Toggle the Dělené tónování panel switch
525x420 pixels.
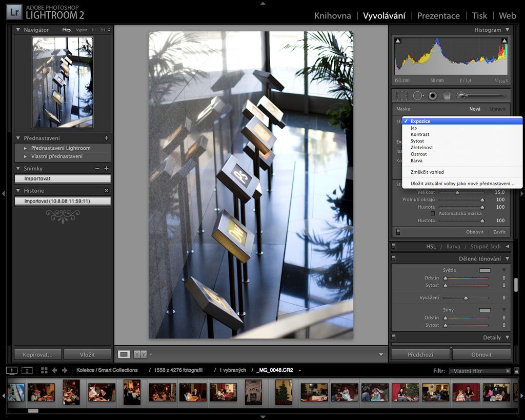tap(393, 258)
